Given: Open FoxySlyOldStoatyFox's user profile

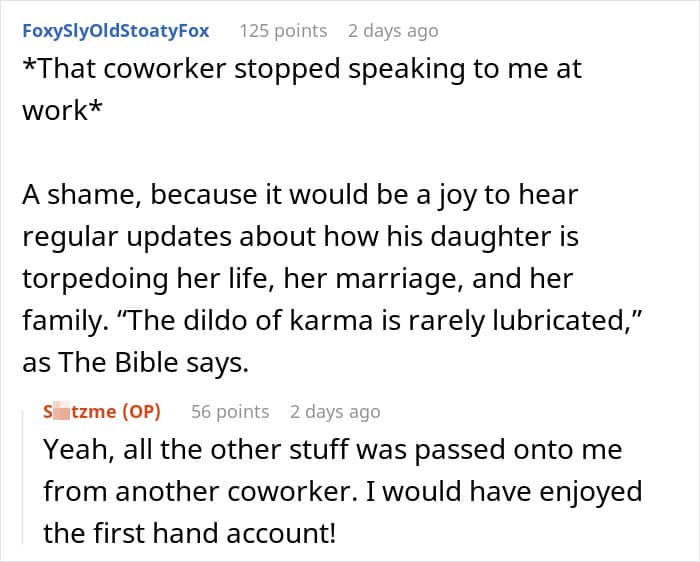Looking at the screenshot, I should pos(115,30).
